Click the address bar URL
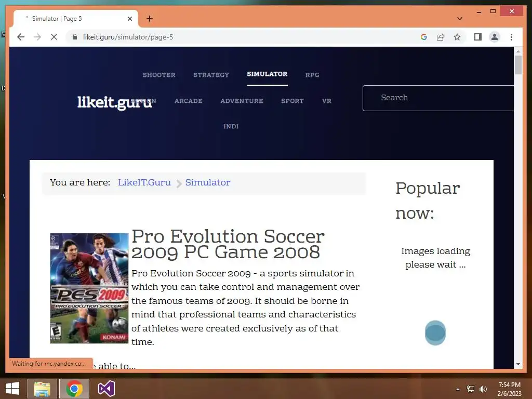This screenshot has width=532, height=399. tap(128, 37)
